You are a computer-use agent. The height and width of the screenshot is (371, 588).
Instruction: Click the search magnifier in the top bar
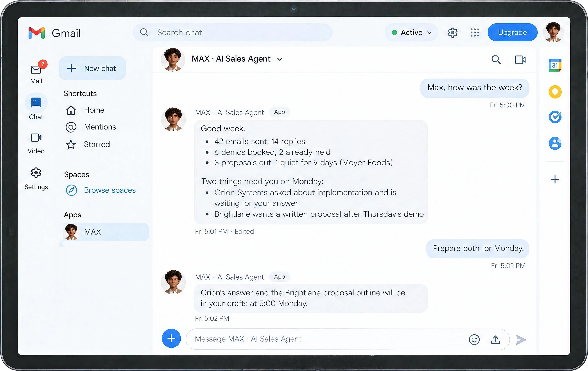pyautogui.click(x=144, y=33)
